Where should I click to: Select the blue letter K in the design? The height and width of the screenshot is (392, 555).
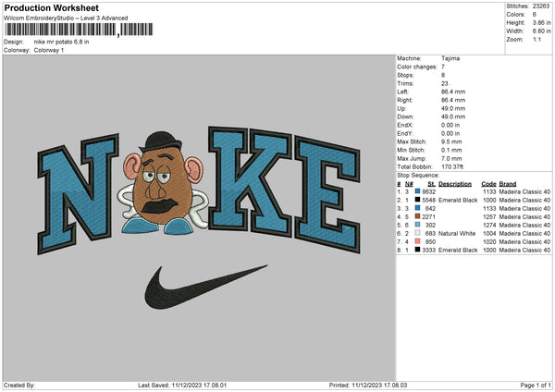(250, 181)
